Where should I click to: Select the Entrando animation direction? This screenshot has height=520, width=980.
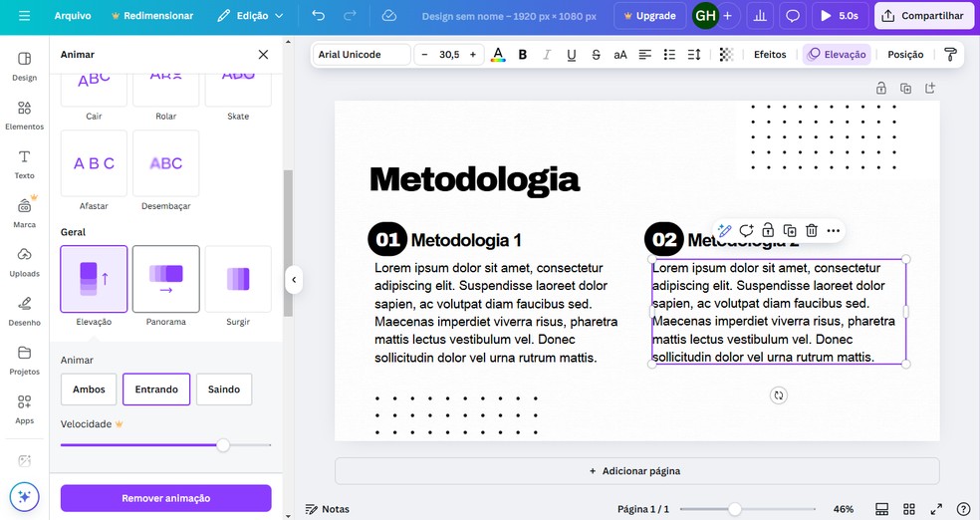coord(156,390)
